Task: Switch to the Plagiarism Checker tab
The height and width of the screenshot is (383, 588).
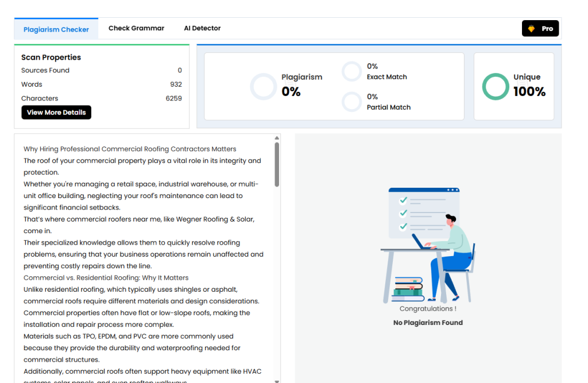Action: point(56,29)
